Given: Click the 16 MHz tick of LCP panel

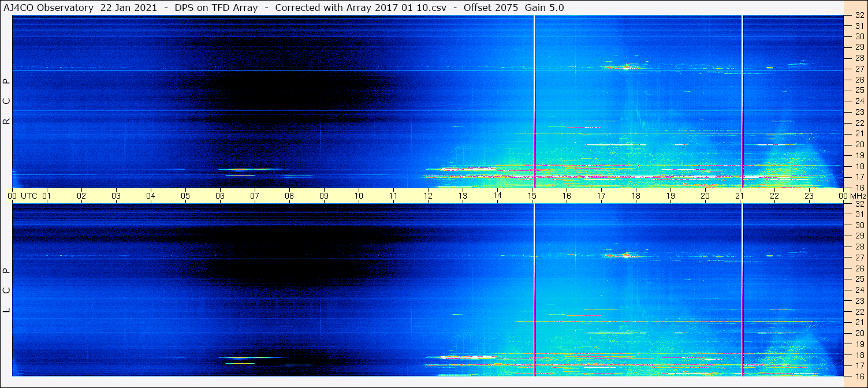Looking at the screenshot, I should click(x=859, y=376).
